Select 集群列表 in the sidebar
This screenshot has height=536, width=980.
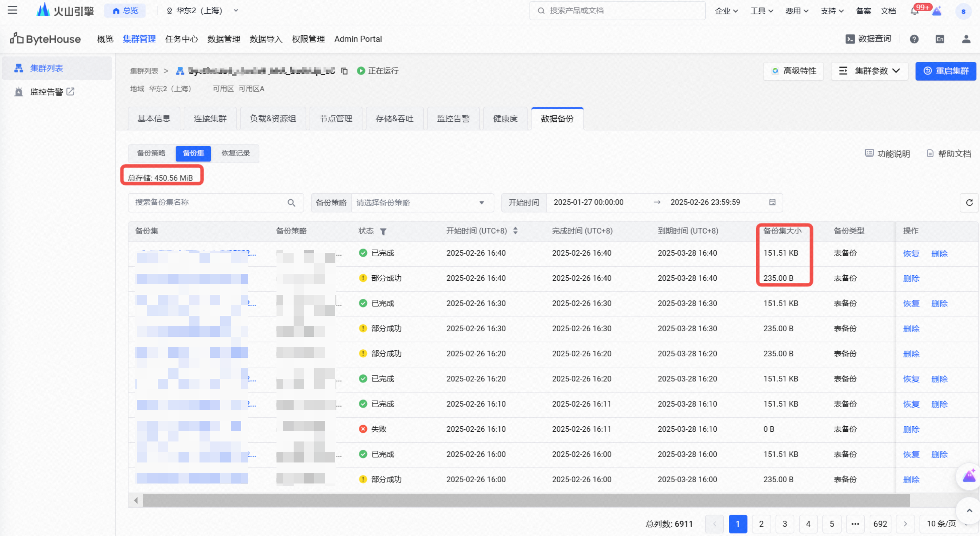57,68
